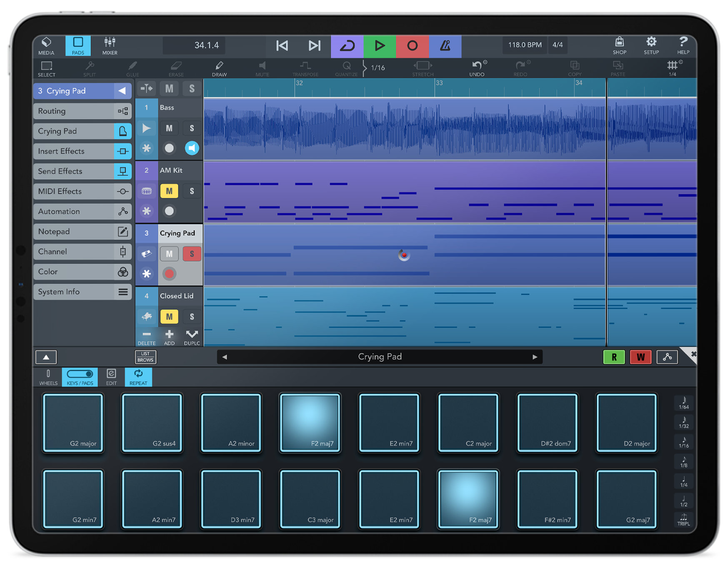Open the Media browser
Screen dimensions: 728x566
tap(46, 45)
